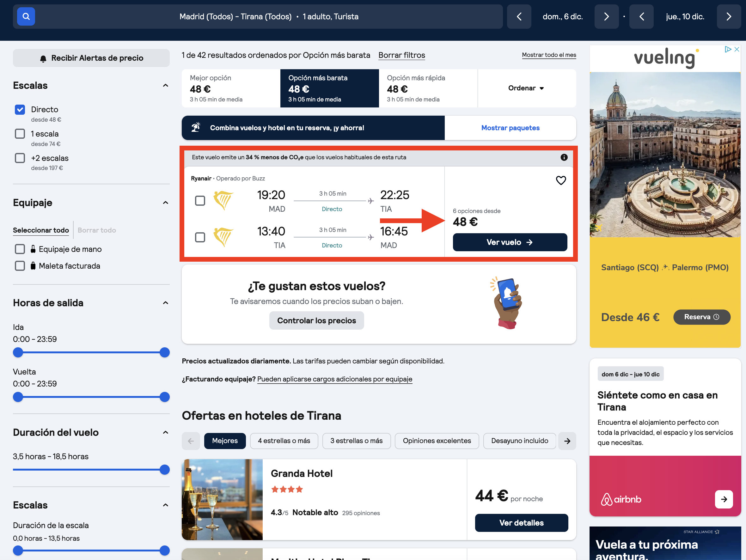This screenshot has height=560, width=746.
Task: Select the Opción más rápida tab
Action: point(428,88)
